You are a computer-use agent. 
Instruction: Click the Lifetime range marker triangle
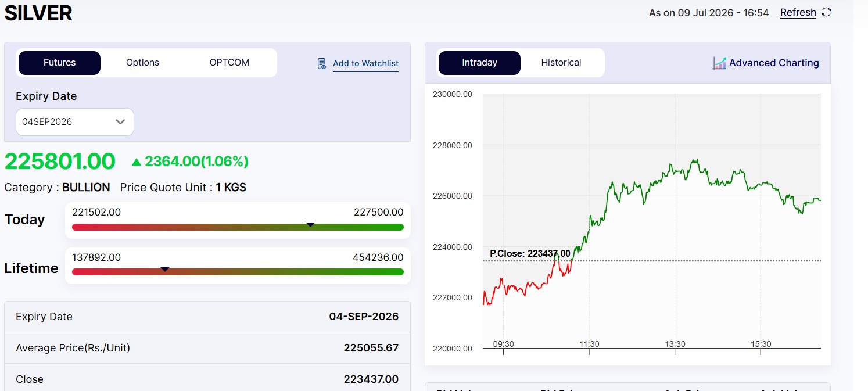point(165,269)
